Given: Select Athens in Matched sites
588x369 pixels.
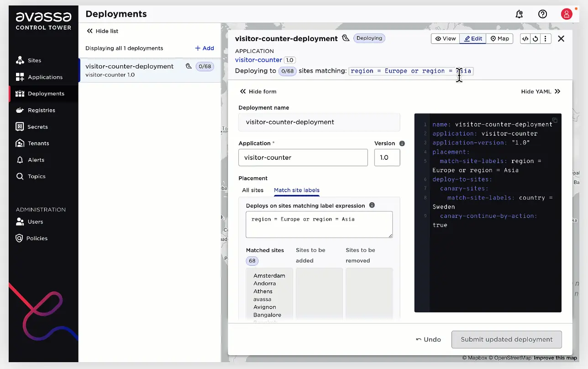Looking at the screenshot, I should pyautogui.click(x=263, y=291).
